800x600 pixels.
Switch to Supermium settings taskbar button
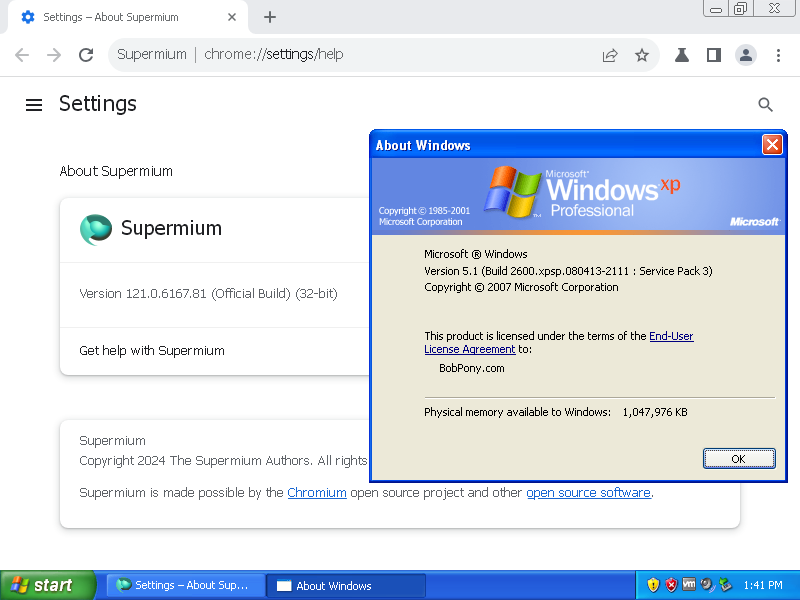(186, 586)
